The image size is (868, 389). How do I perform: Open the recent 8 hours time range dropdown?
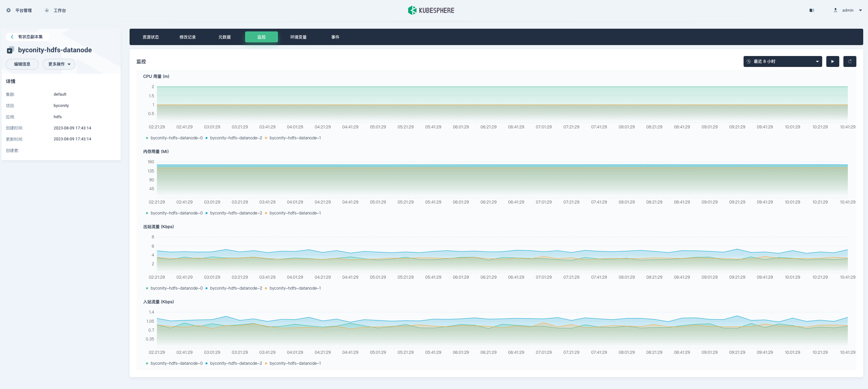click(x=782, y=61)
